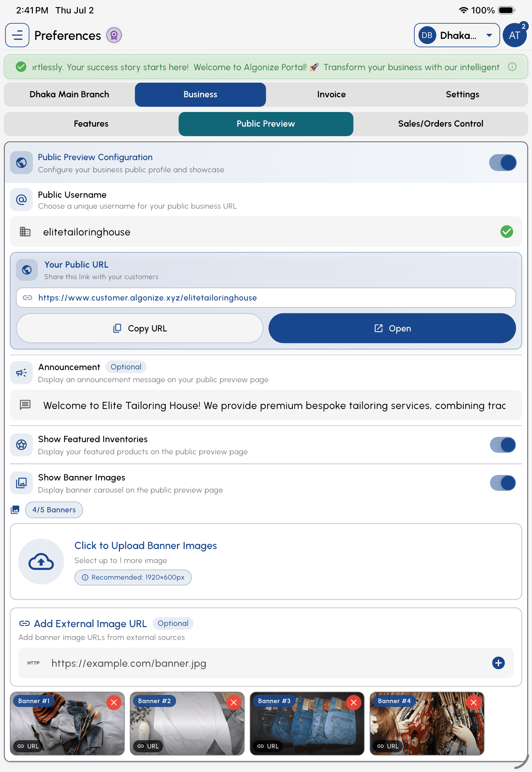
Task: Click the Wi-Fi icon in status bar
Action: click(463, 10)
